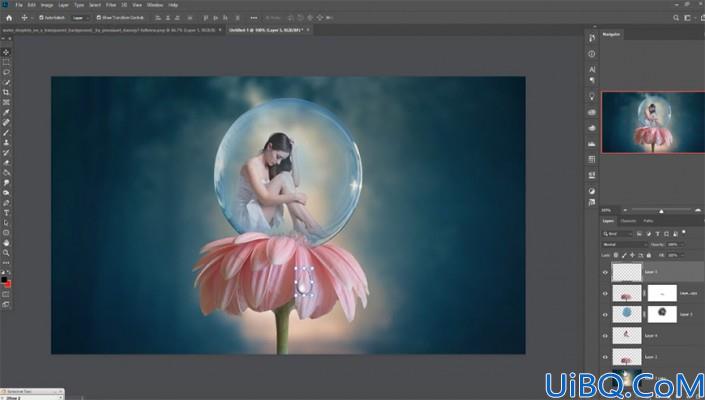Hide the Layer 2 flower layer
Image resolution: width=705 pixels, height=400 pixels.
[605, 357]
